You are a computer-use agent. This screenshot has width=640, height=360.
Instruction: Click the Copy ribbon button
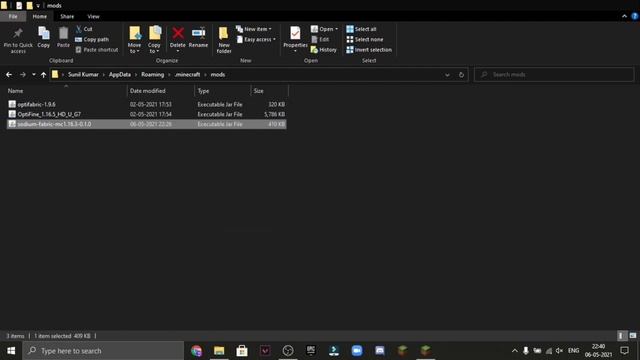click(x=44, y=38)
